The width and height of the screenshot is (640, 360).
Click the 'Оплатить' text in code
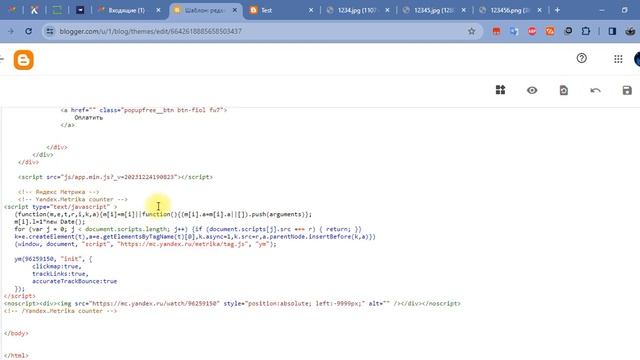click(x=89, y=118)
